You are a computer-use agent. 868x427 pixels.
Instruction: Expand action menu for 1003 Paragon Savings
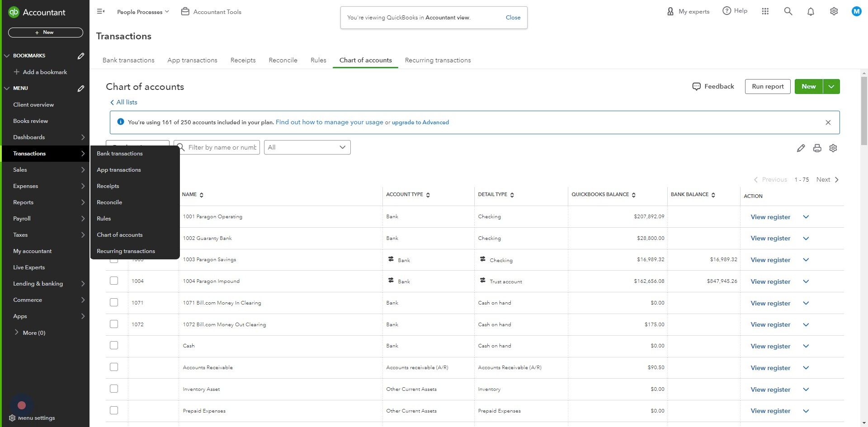click(x=806, y=260)
